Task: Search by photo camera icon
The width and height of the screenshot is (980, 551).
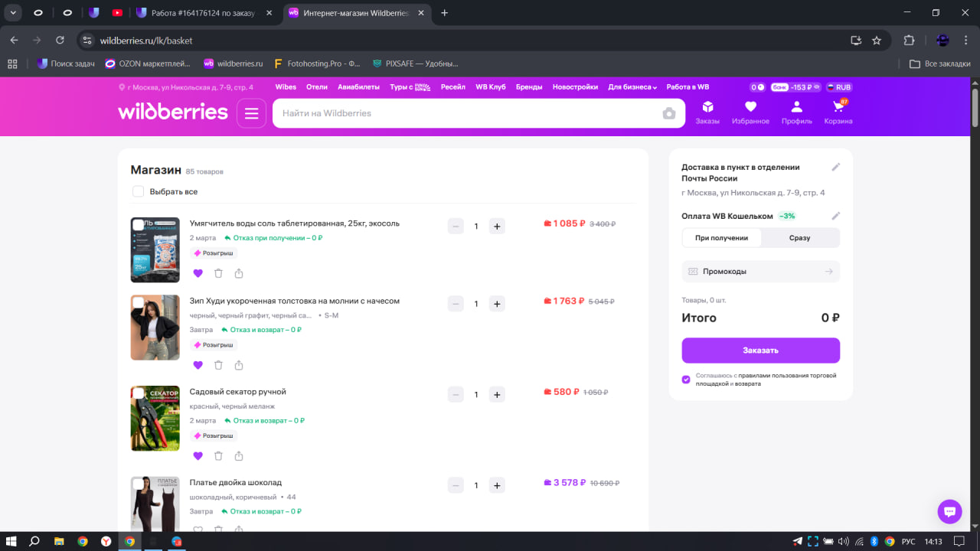Action: click(669, 113)
